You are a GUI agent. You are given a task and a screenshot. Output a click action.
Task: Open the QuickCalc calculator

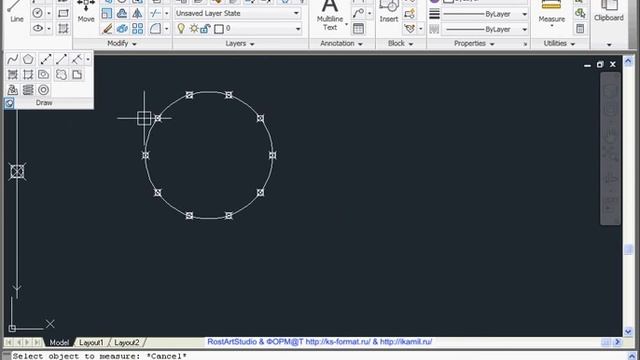click(x=580, y=29)
